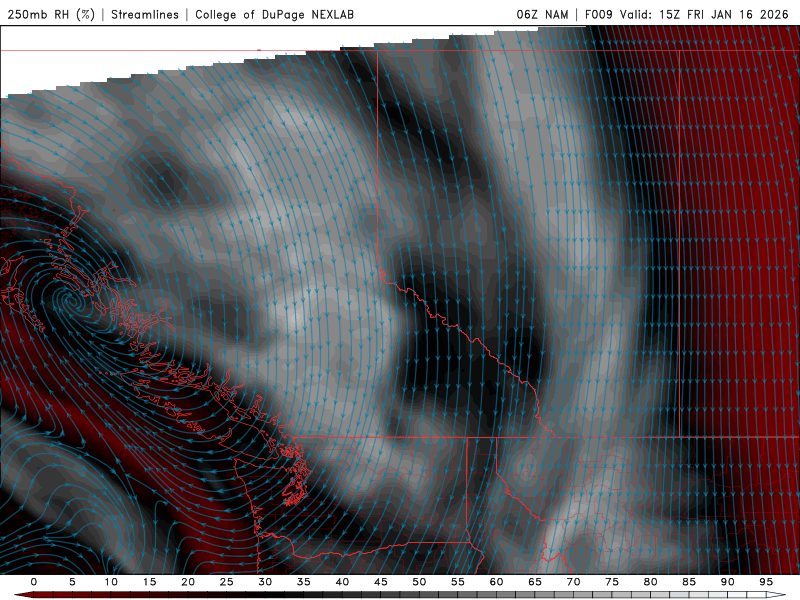Image resolution: width=800 pixels, height=600 pixels.
Task: Click the "70" colorbar label
Action: coord(573,582)
